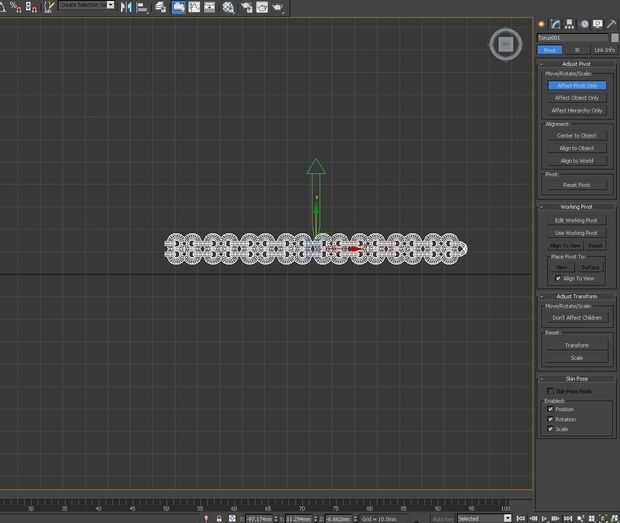Click the Mirror tool in the toolbar
The image size is (620, 523).
[x=126, y=7]
